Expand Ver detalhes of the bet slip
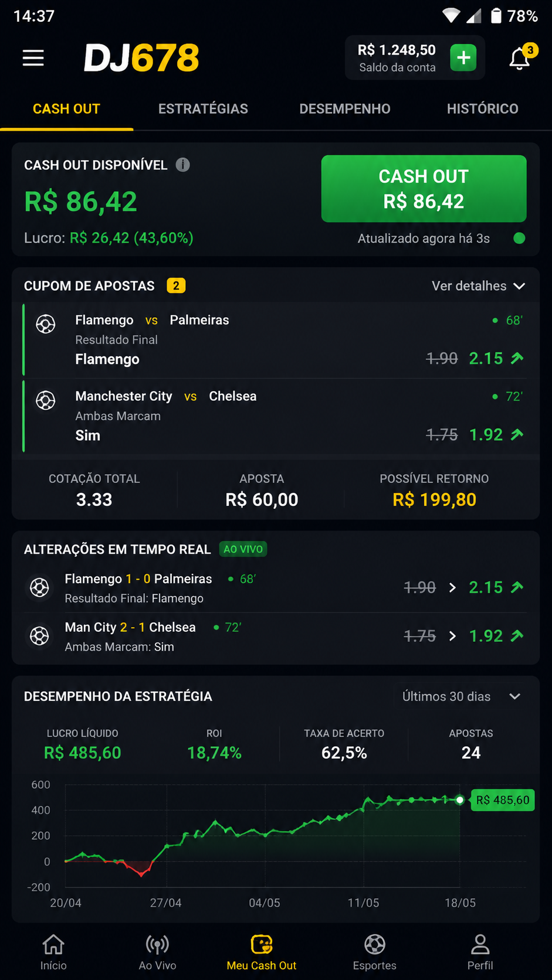Image resolution: width=552 pixels, height=980 pixels. click(x=478, y=285)
